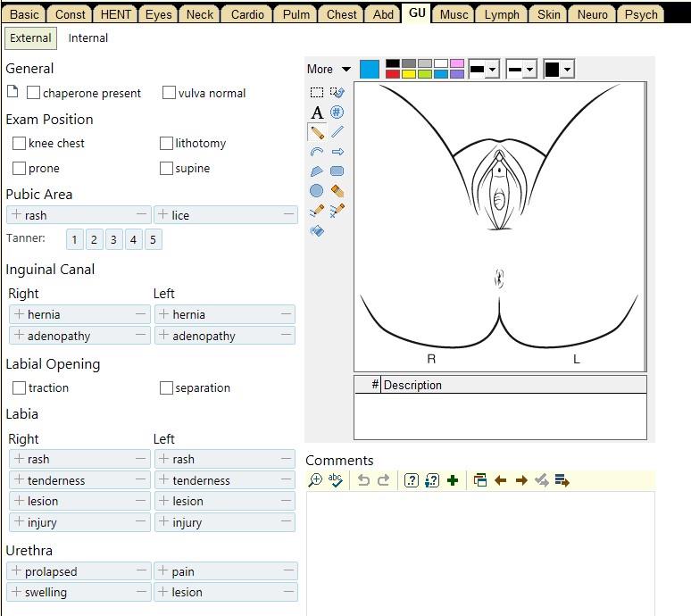
Task: Open the Internal sub-tab
Action: 88,38
